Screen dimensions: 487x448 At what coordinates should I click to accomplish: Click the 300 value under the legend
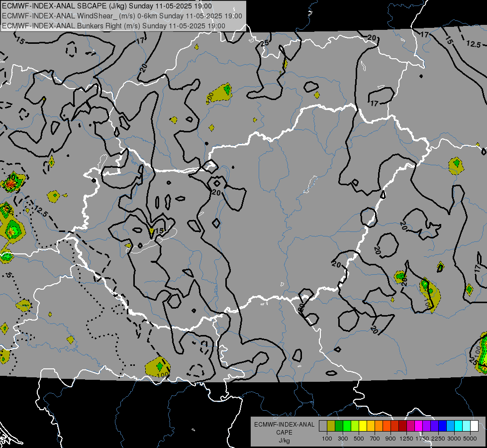tap(343, 439)
